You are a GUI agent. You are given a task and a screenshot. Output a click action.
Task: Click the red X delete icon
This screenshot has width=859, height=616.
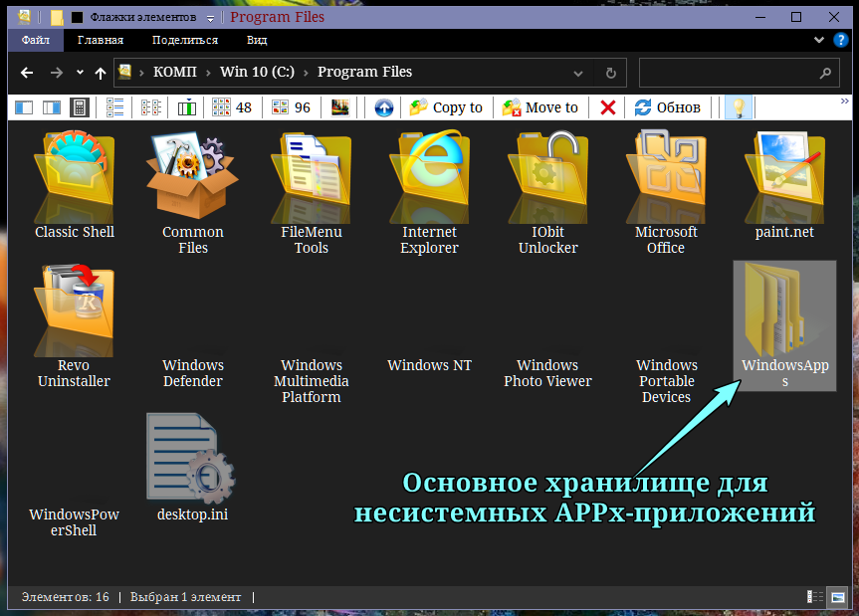pos(607,107)
